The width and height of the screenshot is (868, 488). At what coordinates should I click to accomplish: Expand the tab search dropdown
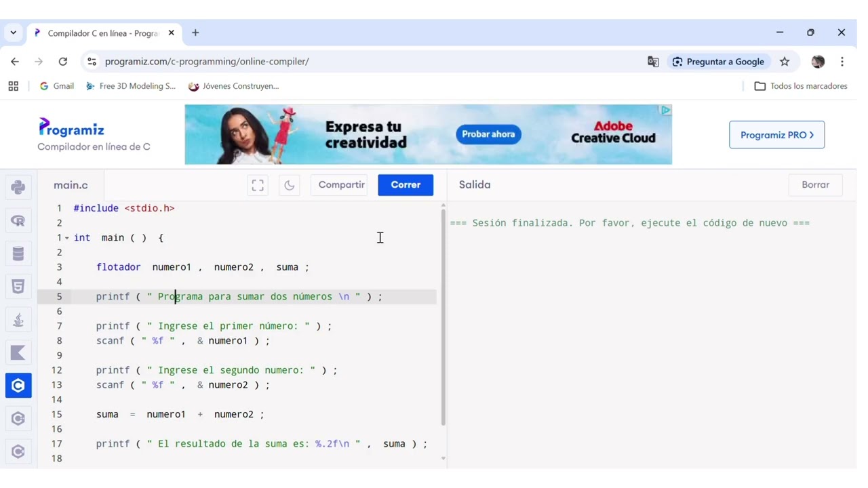(x=13, y=33)
